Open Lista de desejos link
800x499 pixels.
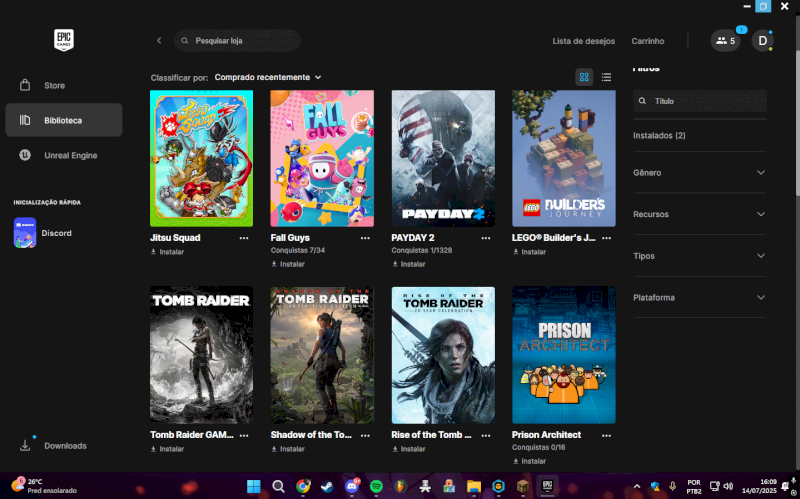tap(583, 41)
